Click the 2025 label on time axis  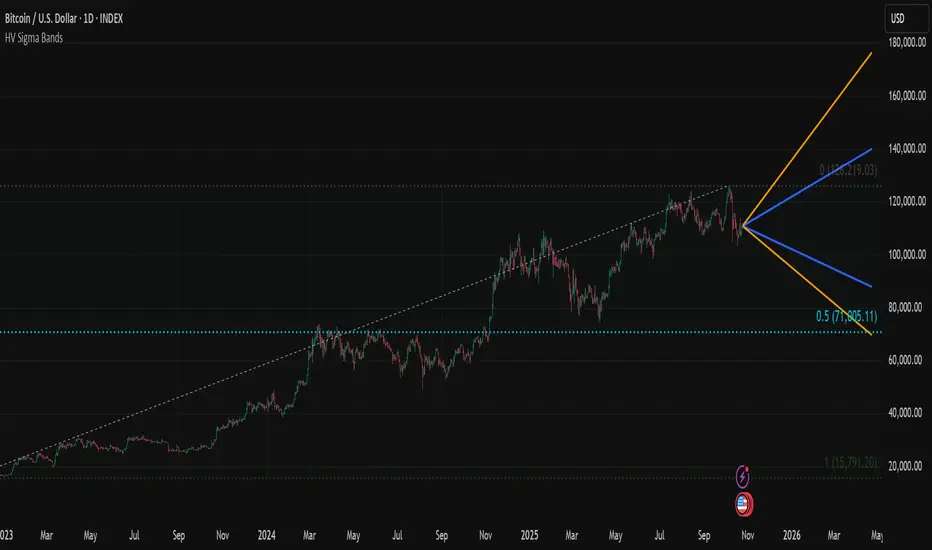(x=529, y=535)
